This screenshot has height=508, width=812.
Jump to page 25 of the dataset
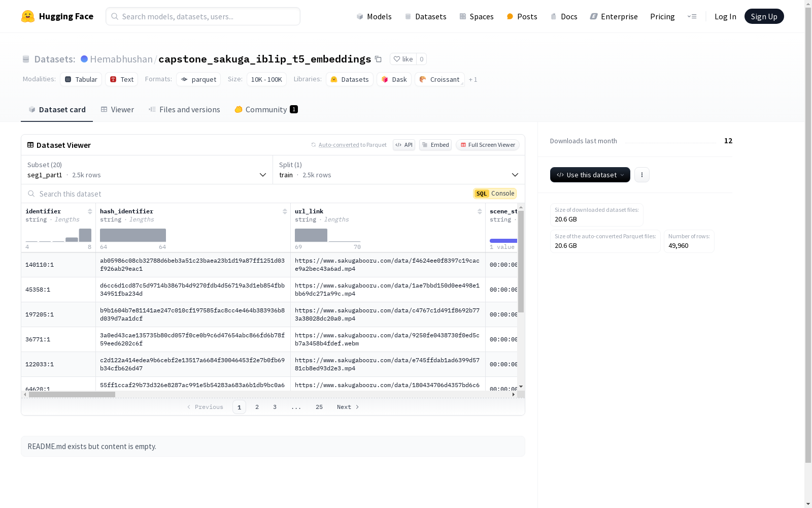319,407
